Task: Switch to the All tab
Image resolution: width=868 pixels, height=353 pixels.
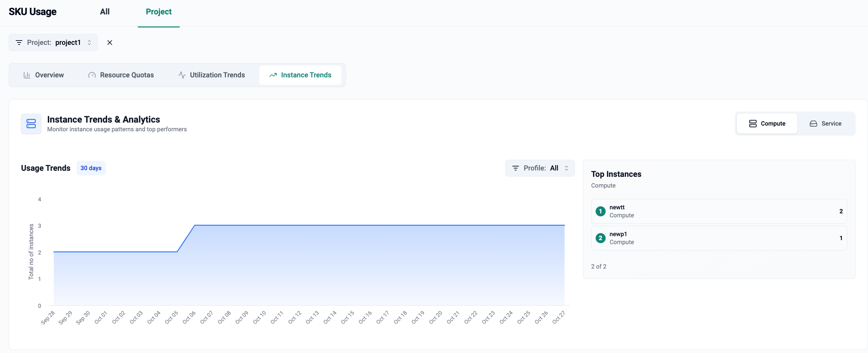Action: pyautogui.click(x=105, y=12)
